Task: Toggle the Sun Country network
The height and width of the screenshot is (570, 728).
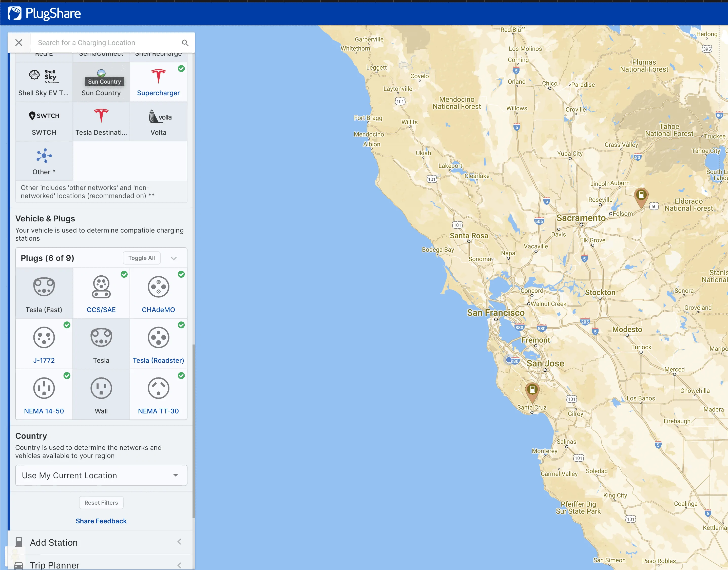Action: click(101, 82)
